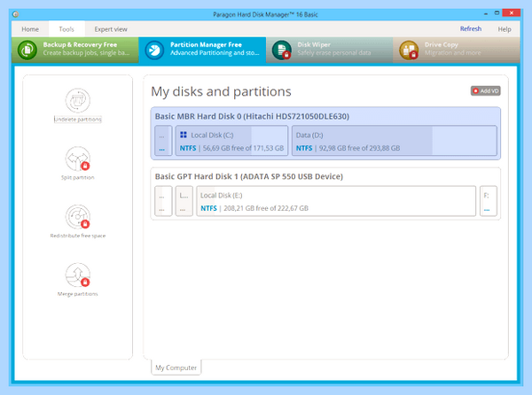Screen dimensions: 532x395
Task: Select first small partition on ADATA Disk 1
Action: [x=163, y=201]
